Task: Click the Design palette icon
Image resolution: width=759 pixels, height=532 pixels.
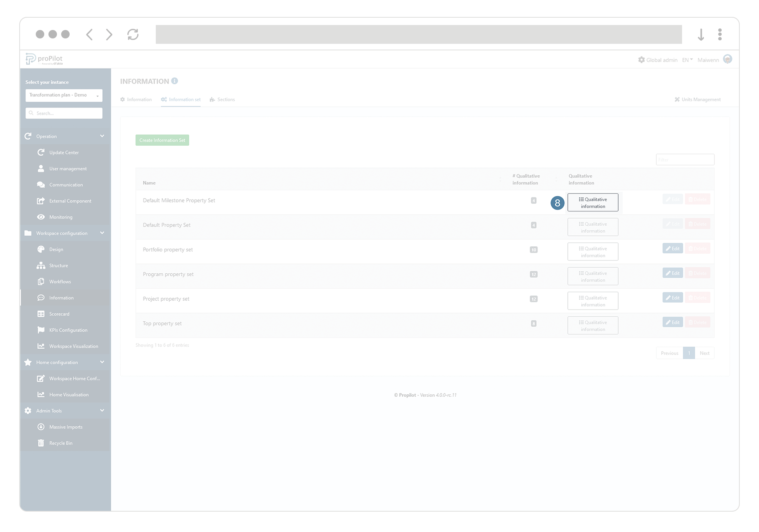Action: click(41, 249)
